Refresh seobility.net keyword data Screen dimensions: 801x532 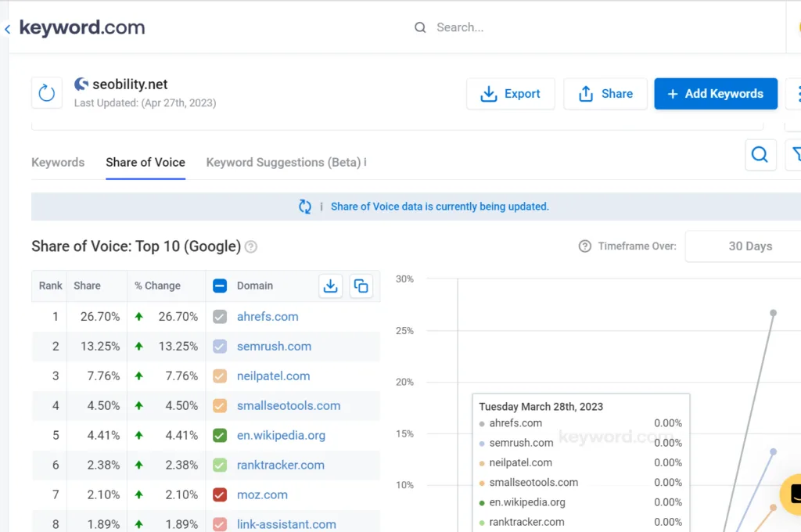[x=47, y=92]
